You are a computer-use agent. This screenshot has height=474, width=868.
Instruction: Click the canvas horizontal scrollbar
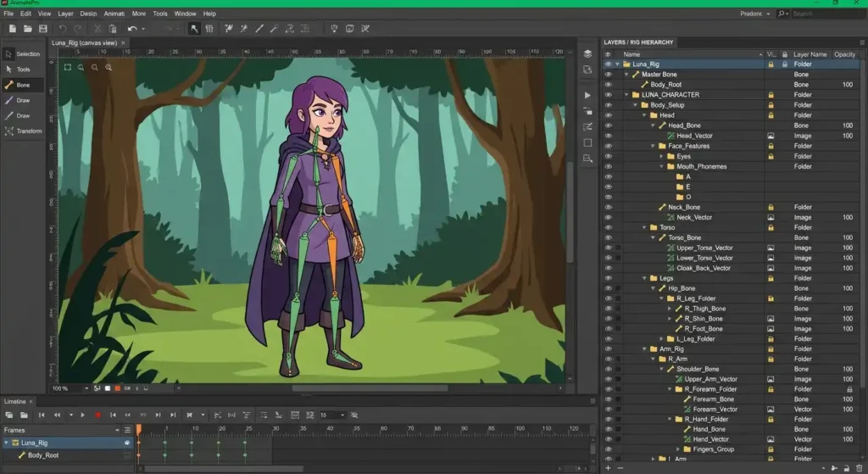point(370,388)
